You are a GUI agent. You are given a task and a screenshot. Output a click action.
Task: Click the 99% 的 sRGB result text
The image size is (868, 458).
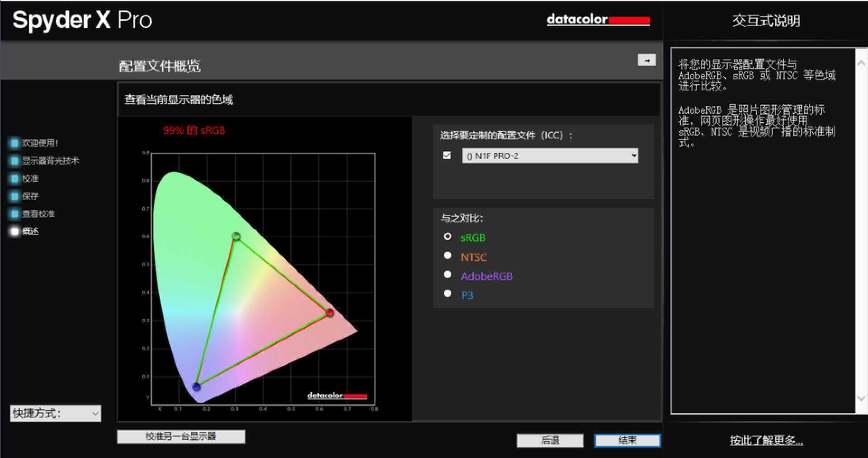tap(194, 130)
